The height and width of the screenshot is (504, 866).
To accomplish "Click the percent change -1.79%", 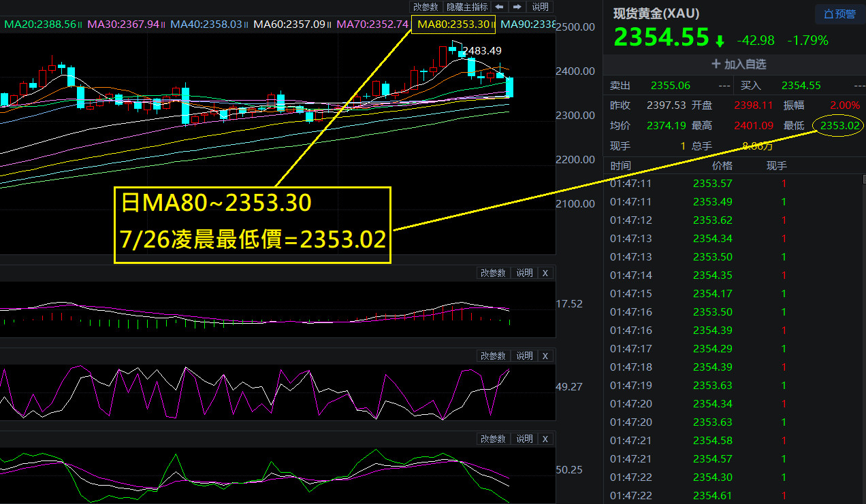I will click(x=808, y=40).
